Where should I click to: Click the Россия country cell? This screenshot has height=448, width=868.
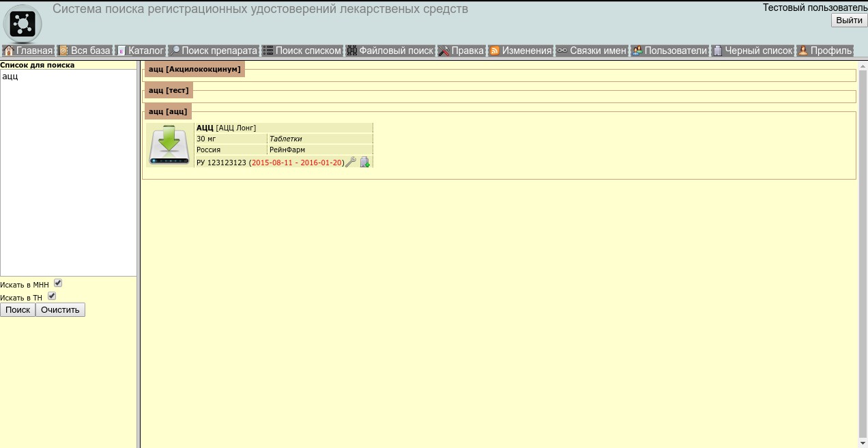coord(231,150)
